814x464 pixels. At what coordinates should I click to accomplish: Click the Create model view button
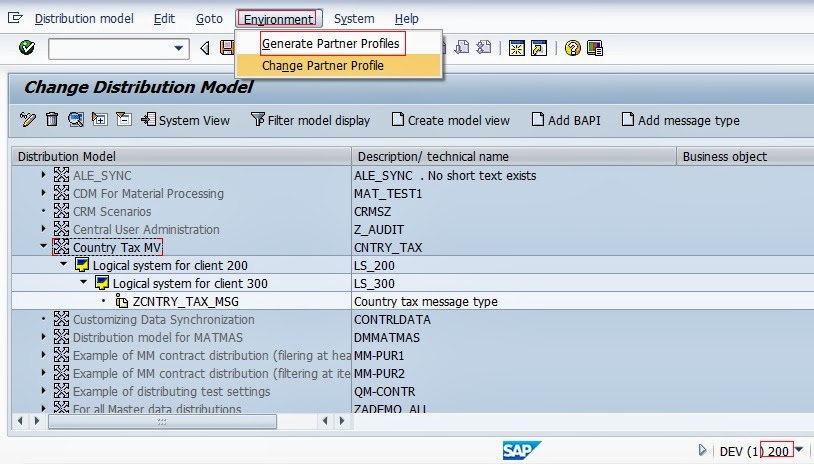click(449, 120)
